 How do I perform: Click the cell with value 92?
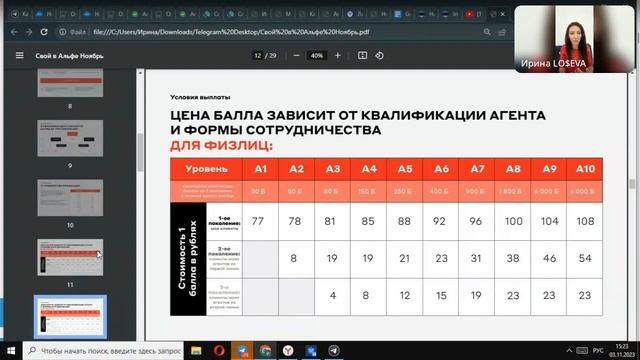(440, 221)
